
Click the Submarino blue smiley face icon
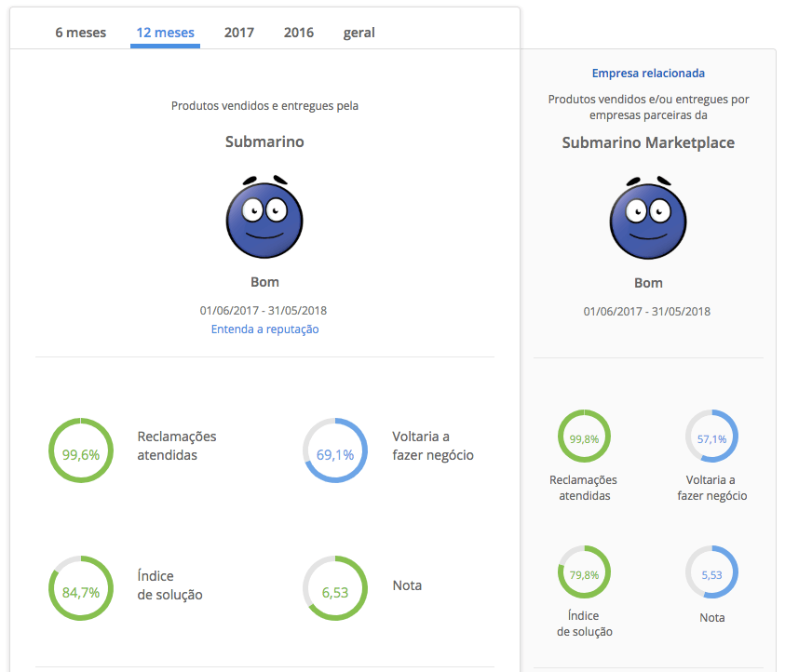[264, 218]
